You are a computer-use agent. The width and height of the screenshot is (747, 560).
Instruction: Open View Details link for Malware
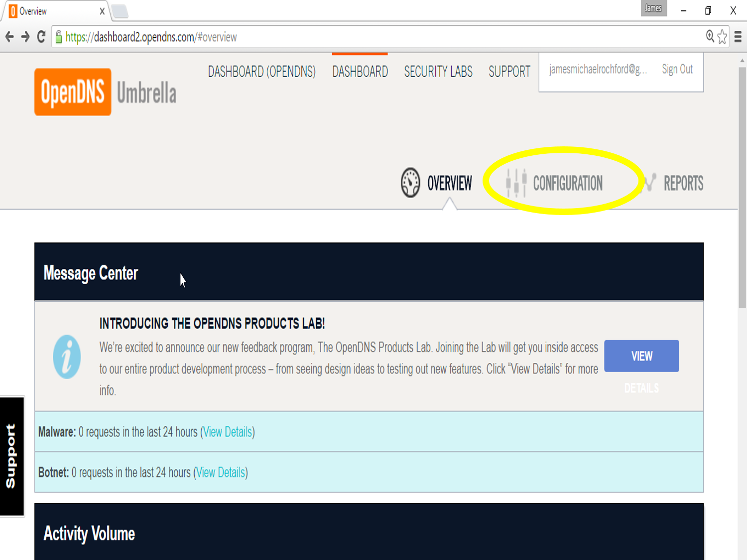pyautogui.click(x=228, y=432)
